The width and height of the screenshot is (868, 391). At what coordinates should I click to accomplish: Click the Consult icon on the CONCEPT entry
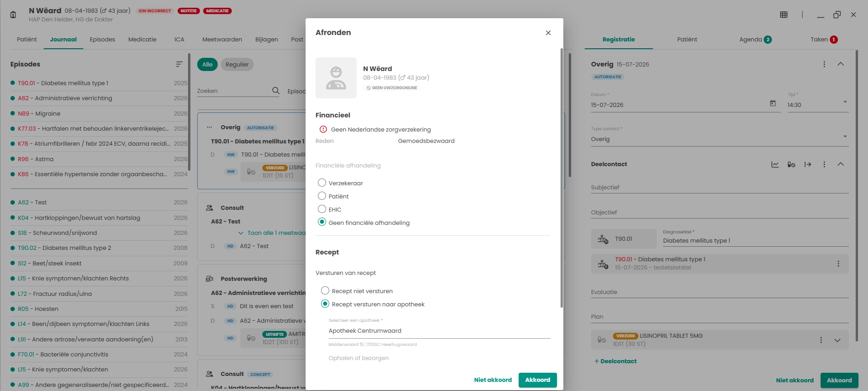(209, 374)
